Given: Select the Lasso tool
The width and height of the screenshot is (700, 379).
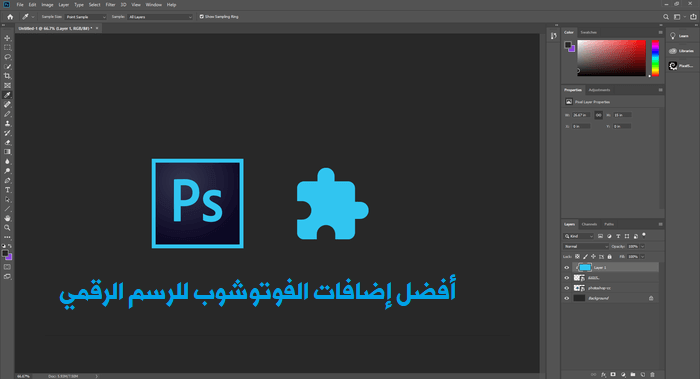Looking at the screenshot, I should pos(7,57).
